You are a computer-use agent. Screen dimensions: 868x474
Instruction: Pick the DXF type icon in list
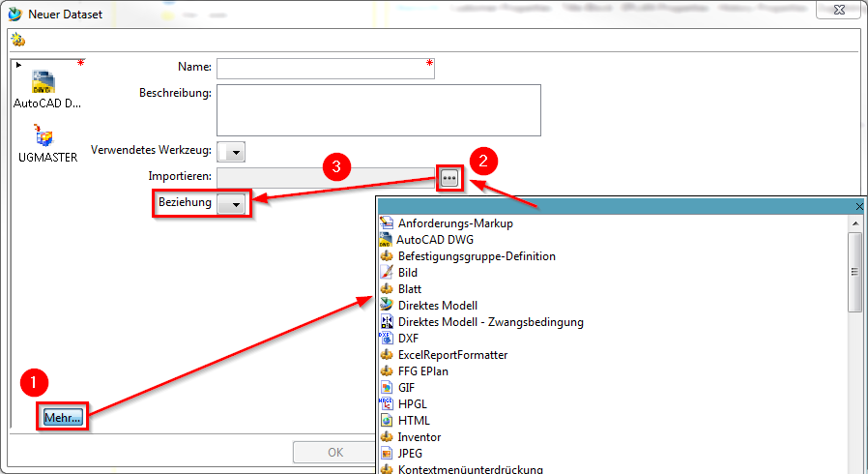pos(387,339)
